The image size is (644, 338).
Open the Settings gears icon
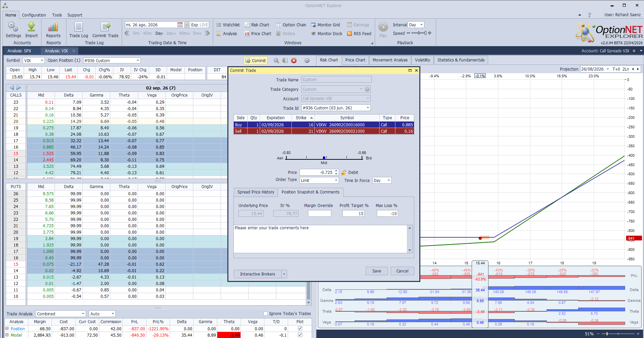click(x=13, y=27)
